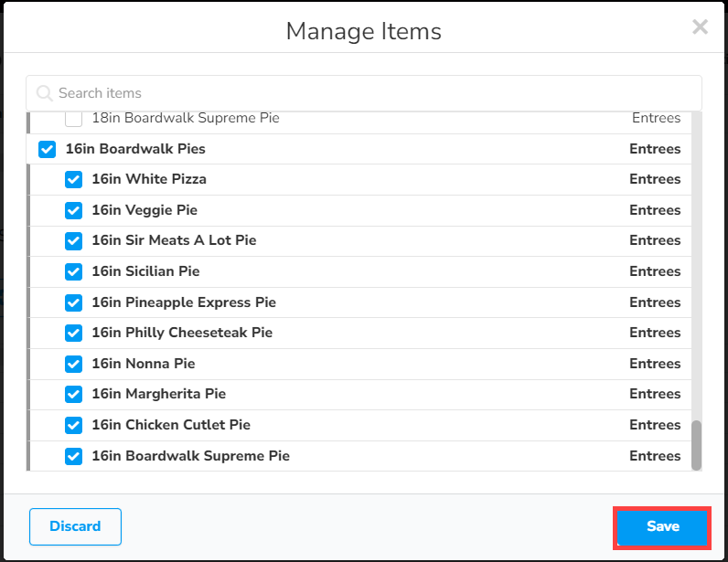Uncheck the 16in Sicilian Pie checkbox

74,271
